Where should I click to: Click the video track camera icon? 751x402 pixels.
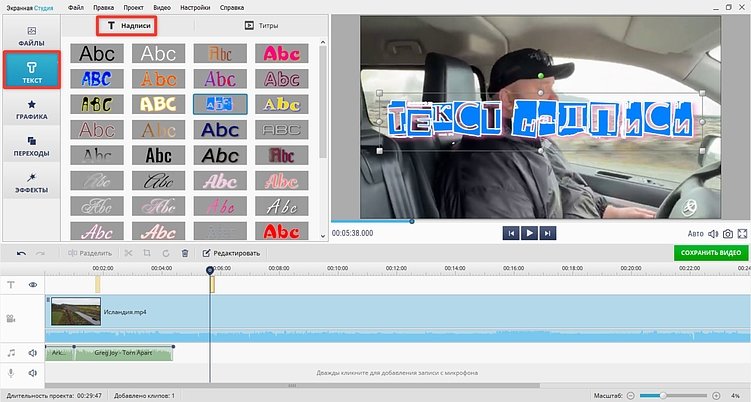pos(11,318)
